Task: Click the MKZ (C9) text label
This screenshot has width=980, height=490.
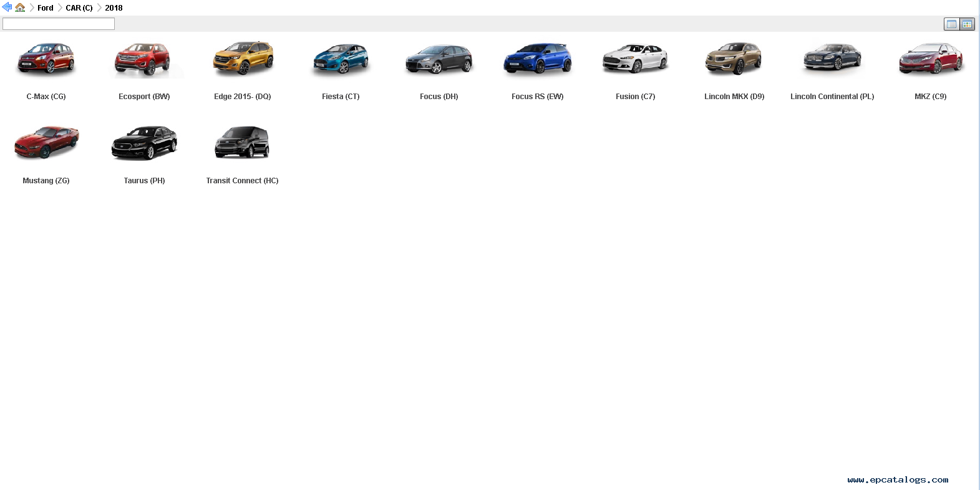Action: coord(930,97)
